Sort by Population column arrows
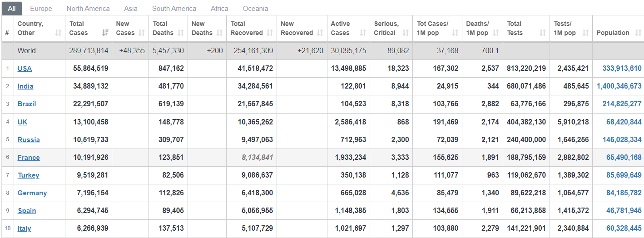The image size is (644, 238). pyautogui.click(x=637, y=33)
